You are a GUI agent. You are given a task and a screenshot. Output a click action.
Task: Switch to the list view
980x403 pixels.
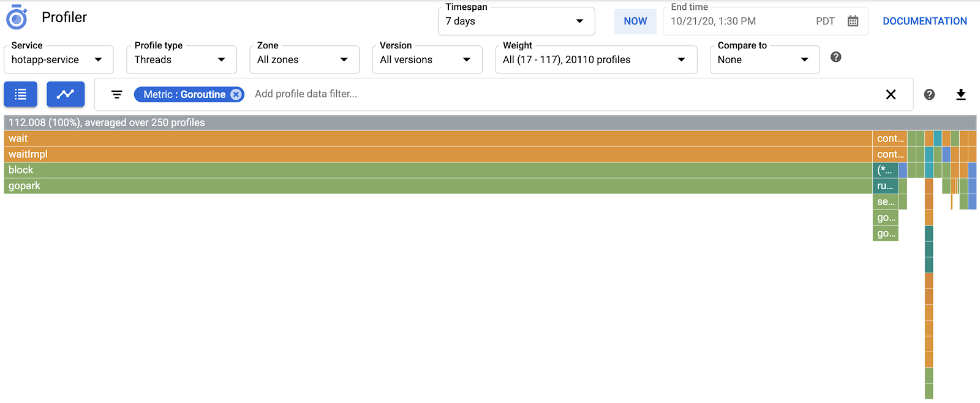coord(21,94)
